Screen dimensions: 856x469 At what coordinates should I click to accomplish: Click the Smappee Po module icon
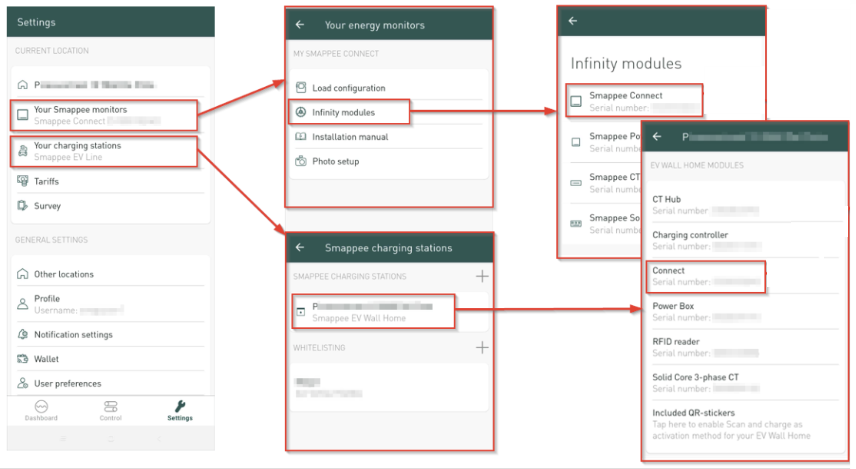(x=576, y=142)
